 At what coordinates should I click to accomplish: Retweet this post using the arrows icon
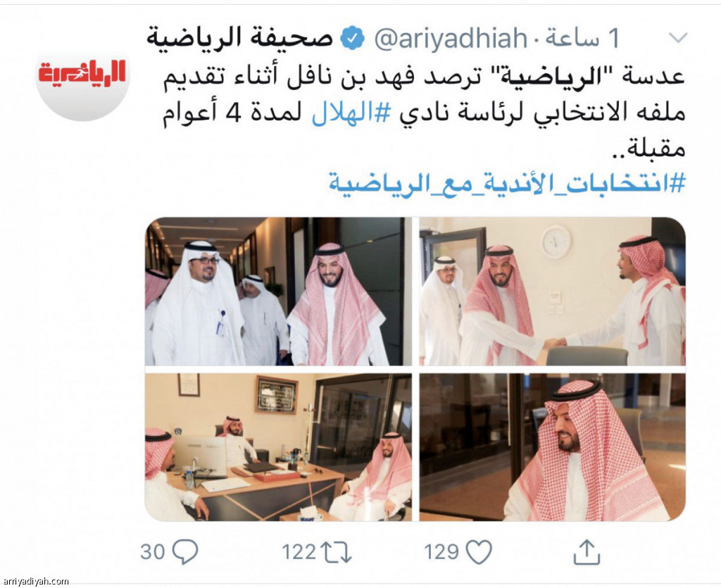coord(336,551)
